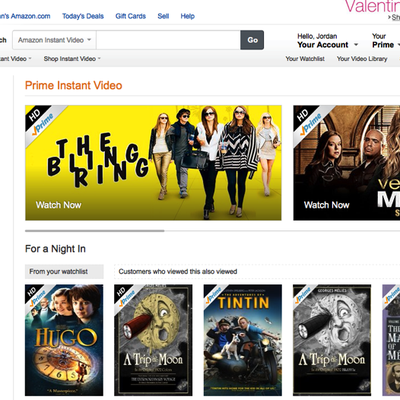Open Your Watchlist

point(305,59)
